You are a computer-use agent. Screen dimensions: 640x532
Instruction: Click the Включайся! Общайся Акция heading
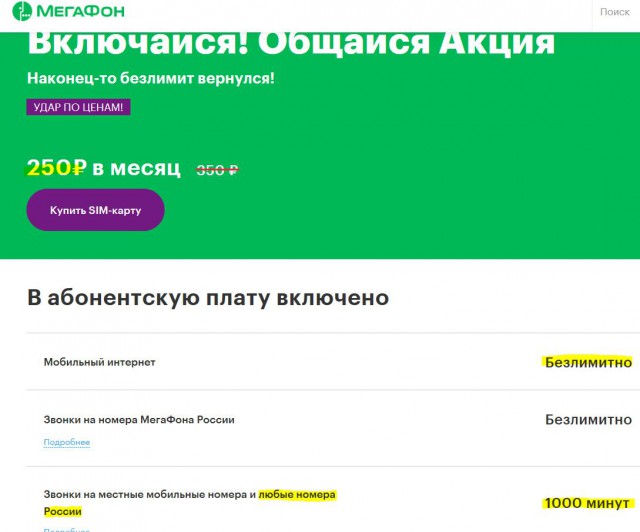pyautogui.click(x=291, y=42)
